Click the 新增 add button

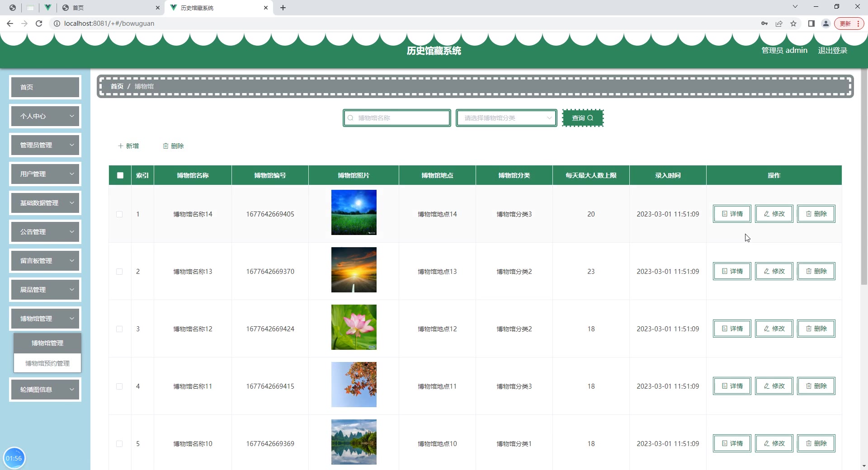[x=128, y=146]
